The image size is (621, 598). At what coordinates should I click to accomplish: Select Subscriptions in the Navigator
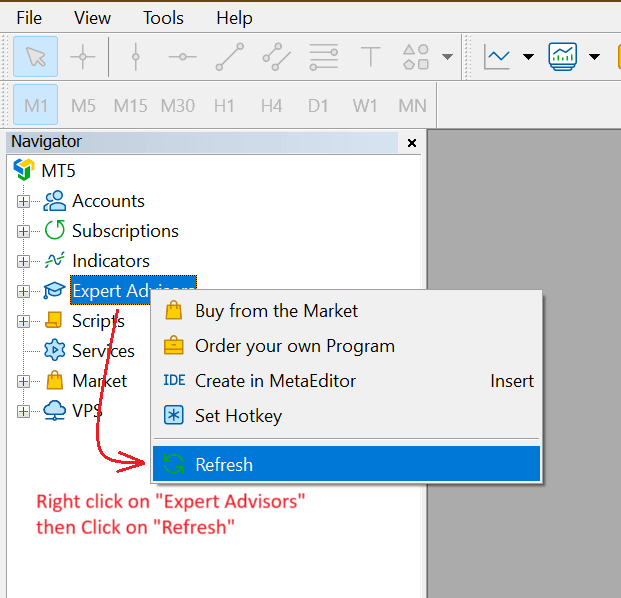[x=125, y=231]
